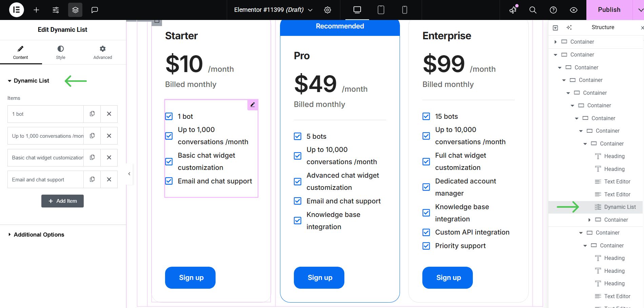Click the Add Item button
This screenshot has width=644, height=308.
[x=62, y=201]
